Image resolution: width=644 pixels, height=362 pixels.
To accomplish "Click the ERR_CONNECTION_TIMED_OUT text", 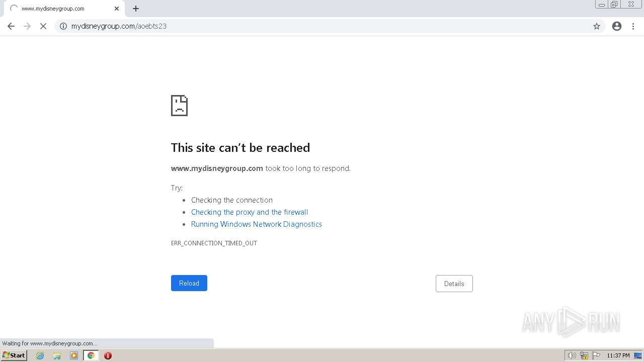I will [x=214, y=243].
